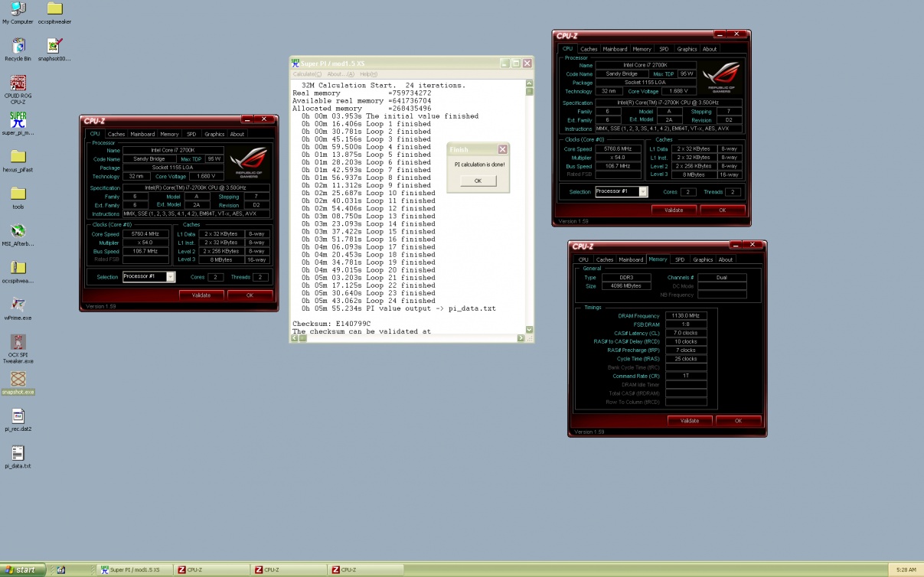
Task: Click OK in the PI calculation Finish dialog
Action: click(x=478, y=181)
